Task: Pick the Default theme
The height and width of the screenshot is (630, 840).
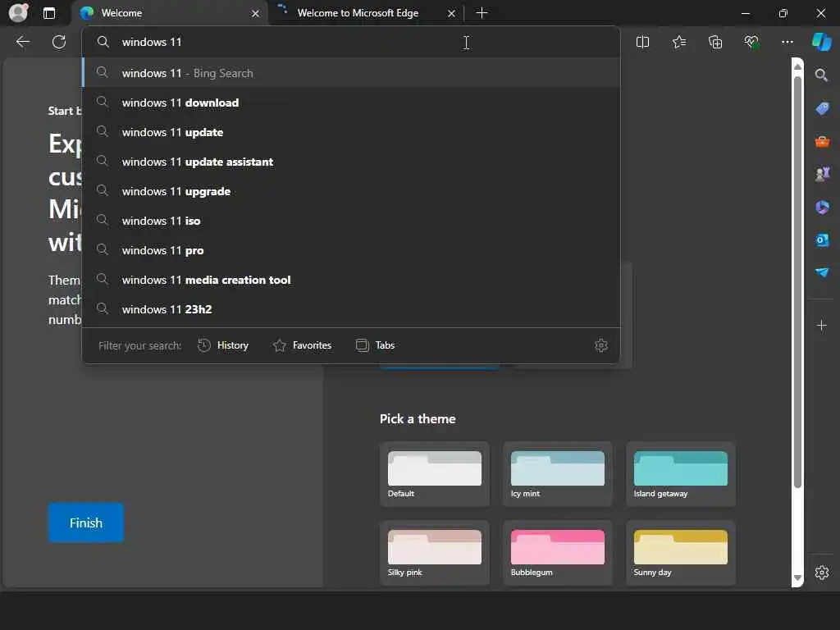Action: point(435,474)
